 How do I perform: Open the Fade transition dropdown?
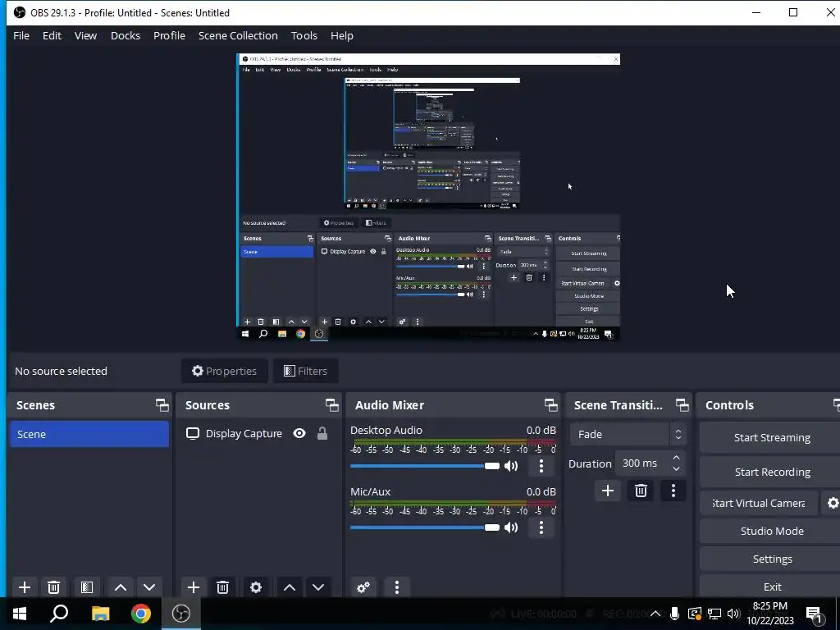click(x=628, y=434)
